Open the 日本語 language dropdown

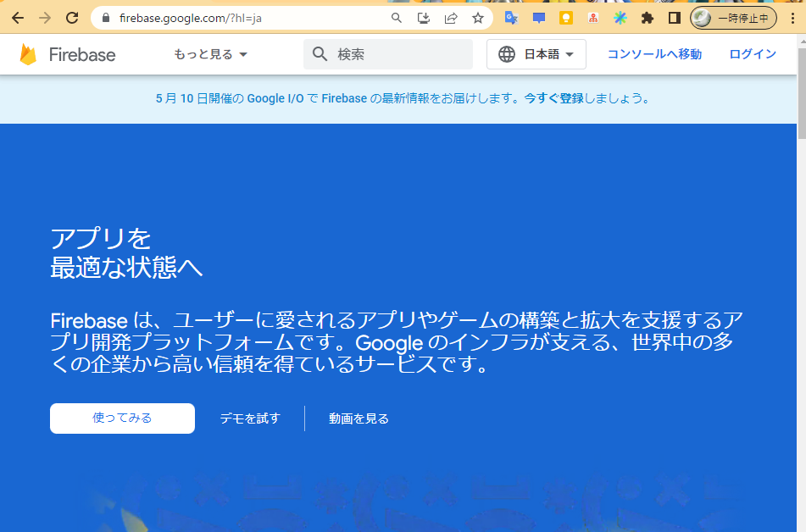click(536, 54)
